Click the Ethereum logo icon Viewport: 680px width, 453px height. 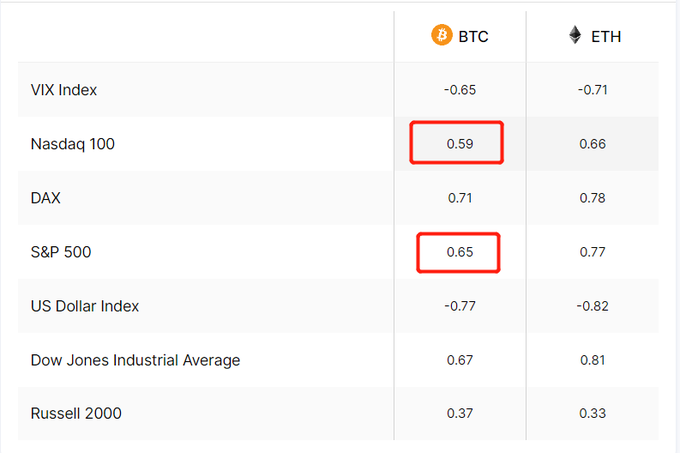pyautogui.click(x=575, y=35)
